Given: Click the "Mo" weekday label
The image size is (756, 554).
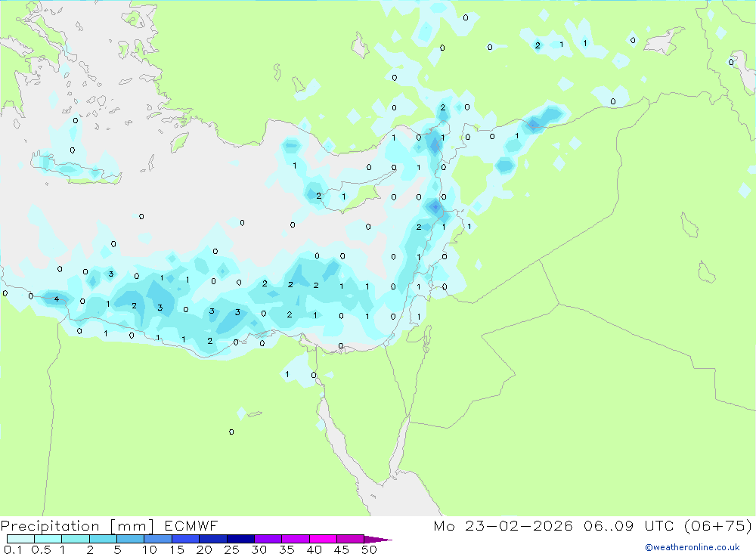Looking at the screenshot, I should [x=444, y=525].
